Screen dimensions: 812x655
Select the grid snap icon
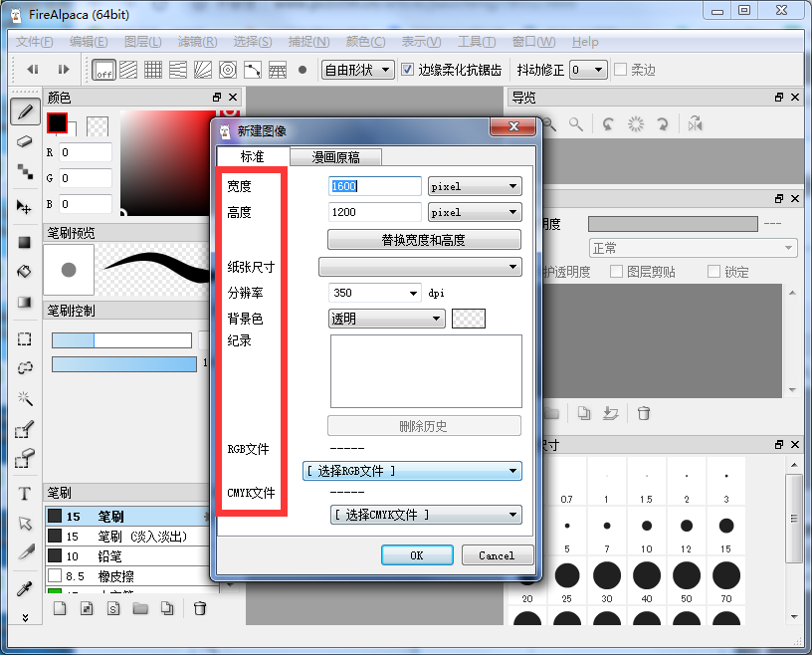point(154,70)
